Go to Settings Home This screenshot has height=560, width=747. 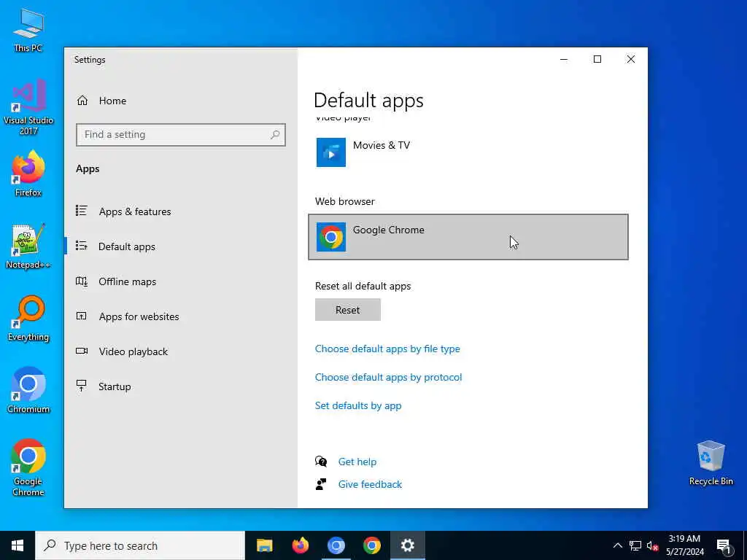click(112, 101)
